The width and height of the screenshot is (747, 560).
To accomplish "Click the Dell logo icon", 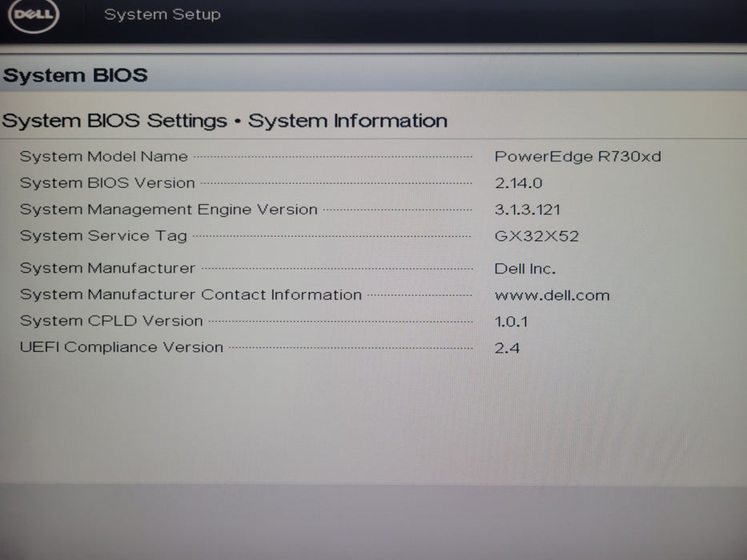I will pyautogui.click(x=34, y=14).
